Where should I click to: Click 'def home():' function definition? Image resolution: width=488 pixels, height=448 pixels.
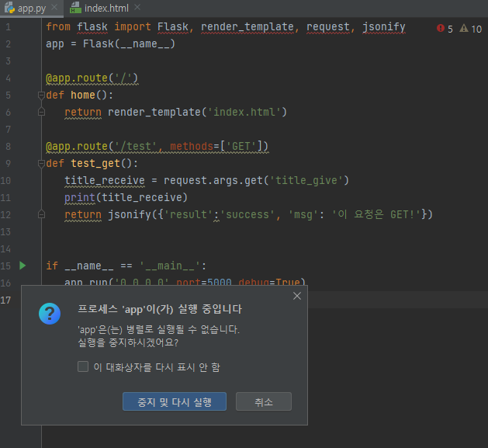tap(79, 95)
